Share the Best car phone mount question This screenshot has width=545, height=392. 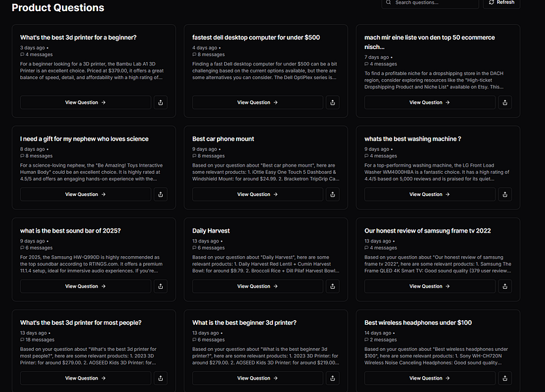coord(333,194)
